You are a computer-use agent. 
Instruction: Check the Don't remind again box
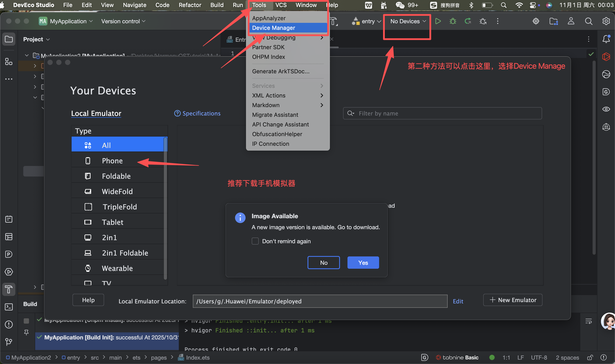pyautogui.click(x=255, y=241)
